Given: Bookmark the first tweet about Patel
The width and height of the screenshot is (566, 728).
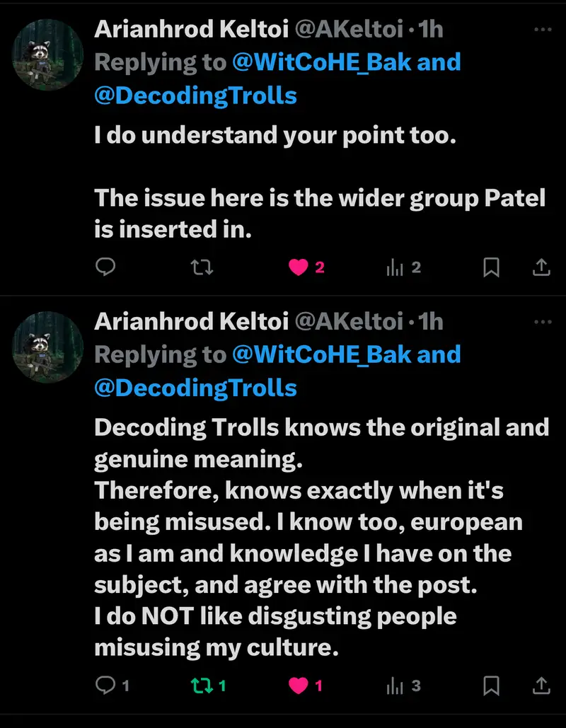Looking at the screenshot, I should pyautogui.click(x=491, y=267).
